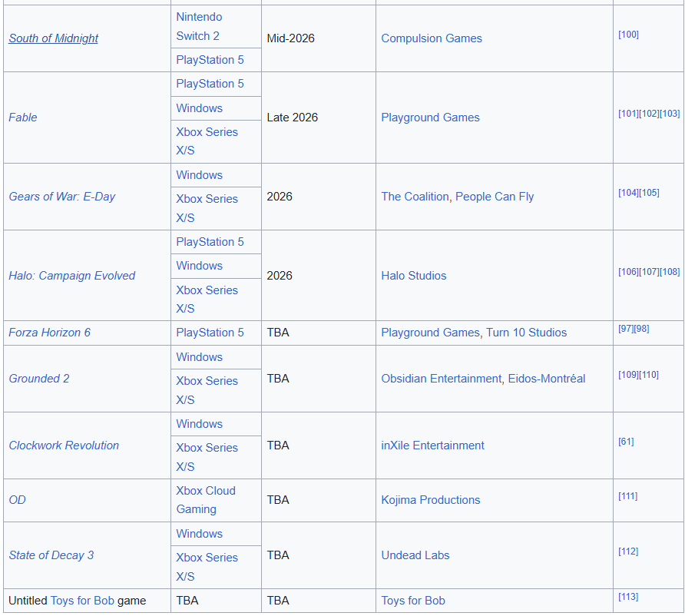
Task: Click Xbox Series X/S in State of Decay 3 row
Action: click(x=207, y=567)
